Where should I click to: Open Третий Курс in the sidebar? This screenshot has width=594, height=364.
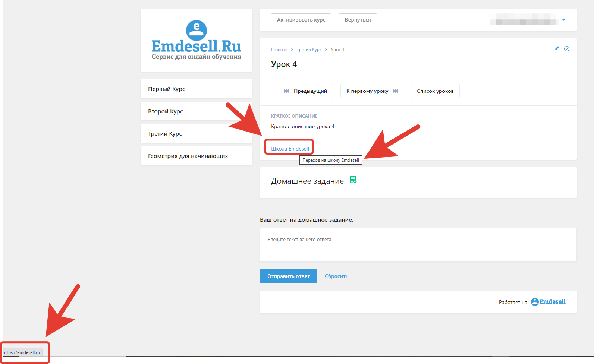[197, 133]
